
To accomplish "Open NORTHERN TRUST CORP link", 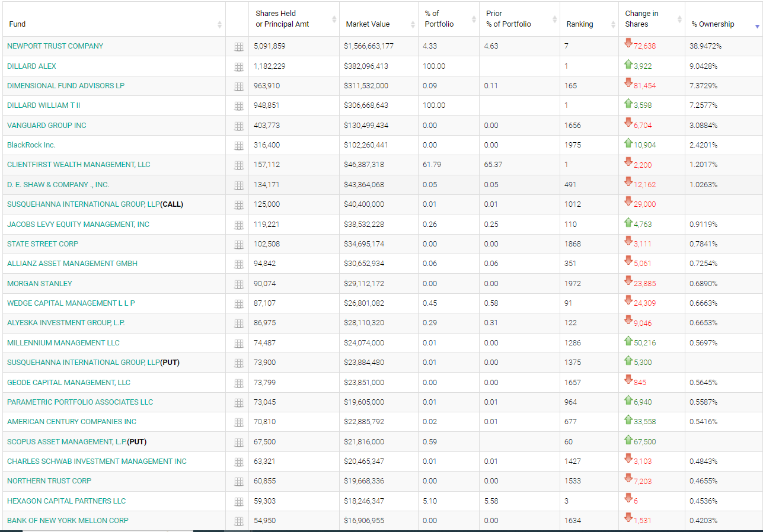I will click(x=49, y=480).
